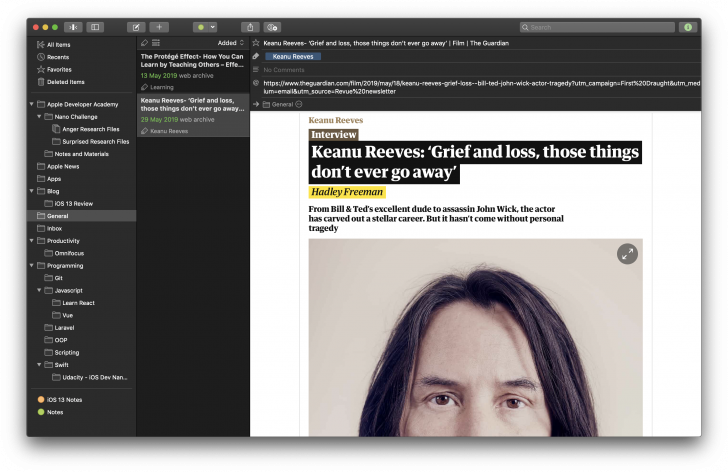Screen dimensions: 728x472
Task: Click the General folder location in header
Action: (278, 104)
